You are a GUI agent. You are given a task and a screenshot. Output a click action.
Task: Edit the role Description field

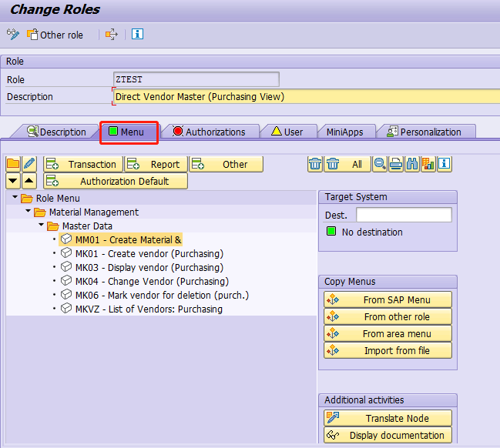pyautogui.click(x=307, y=96)
